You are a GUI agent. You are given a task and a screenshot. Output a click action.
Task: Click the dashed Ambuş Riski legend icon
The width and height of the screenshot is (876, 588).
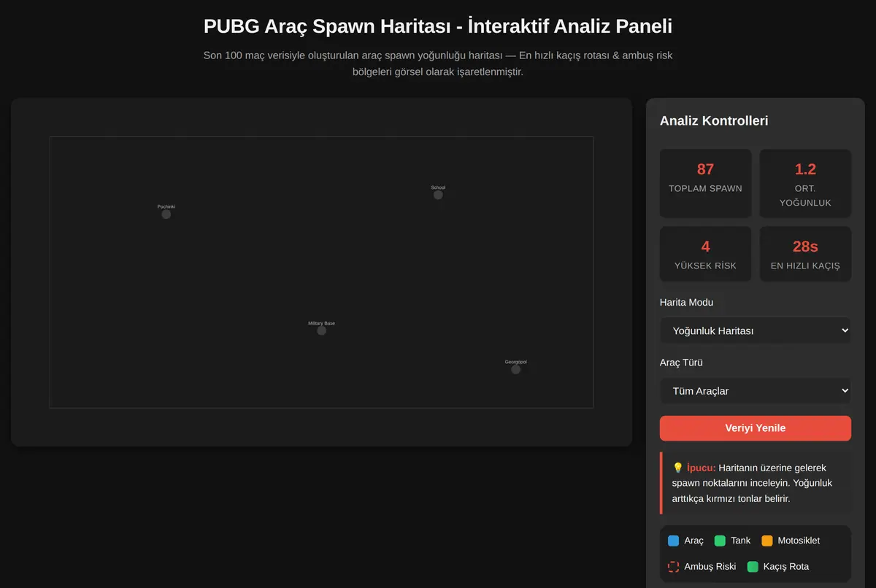[x=674, y=566]
